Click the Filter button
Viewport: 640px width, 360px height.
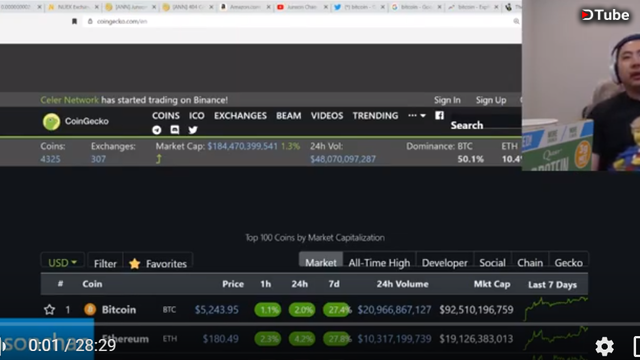coord(105,264)
